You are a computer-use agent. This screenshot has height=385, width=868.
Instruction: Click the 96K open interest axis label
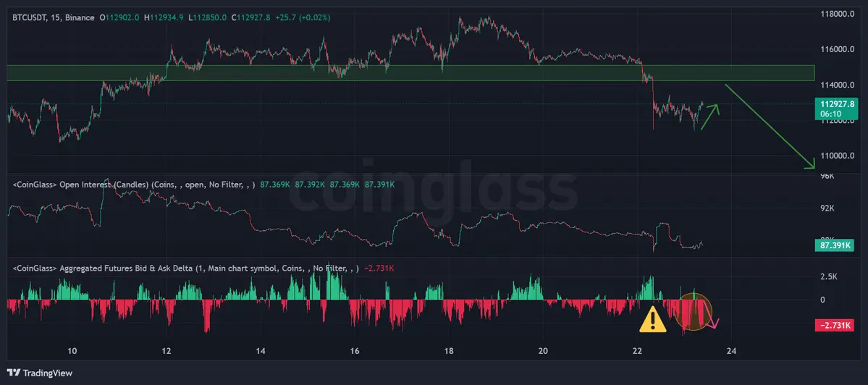coord(827,177)
